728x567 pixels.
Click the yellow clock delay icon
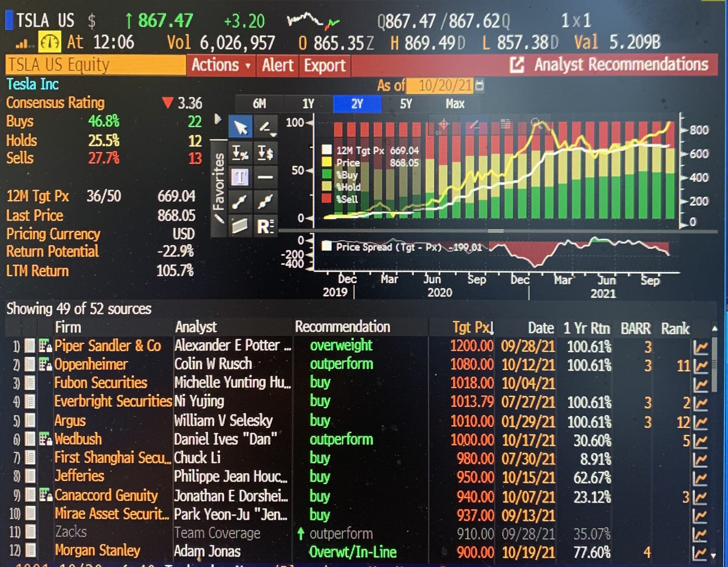[x=49, y=42]
